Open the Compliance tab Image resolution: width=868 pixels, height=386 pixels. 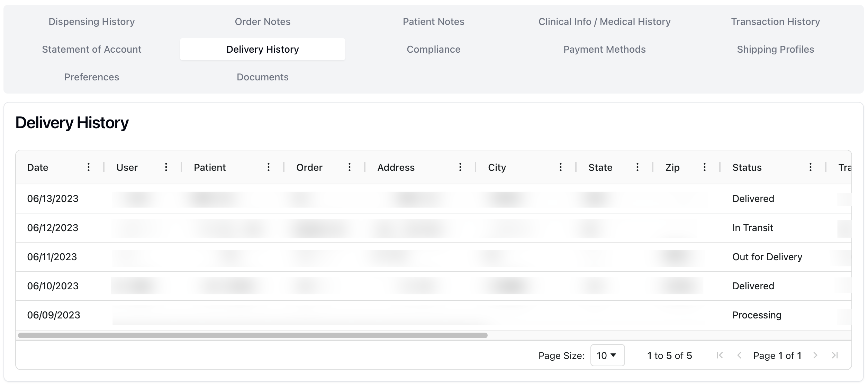(433, 49)
